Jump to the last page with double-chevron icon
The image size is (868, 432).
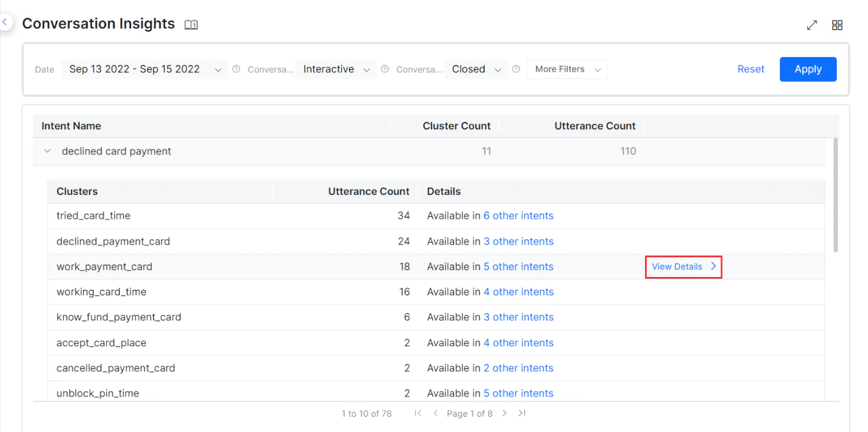(x=522, y=413)
